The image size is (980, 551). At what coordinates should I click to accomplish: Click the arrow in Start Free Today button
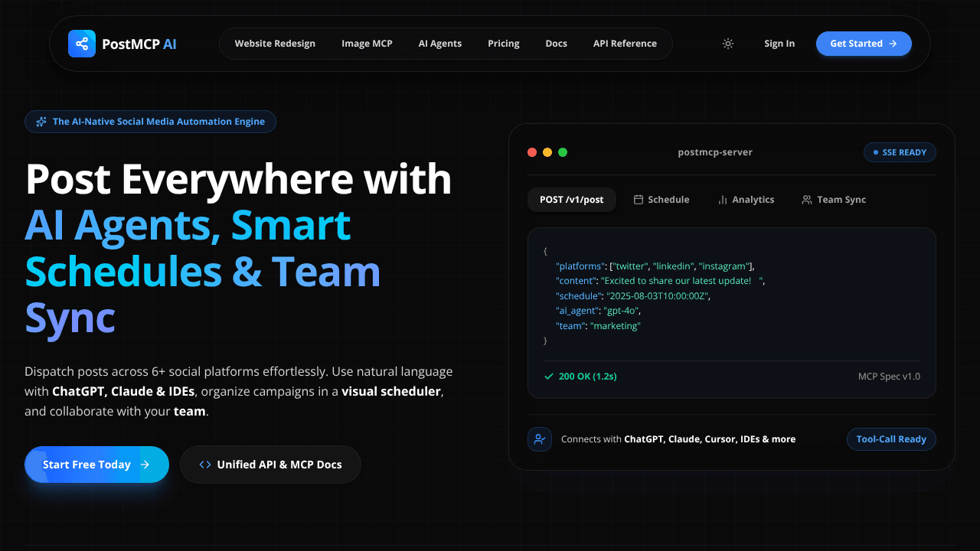click(x=145, y=465)
